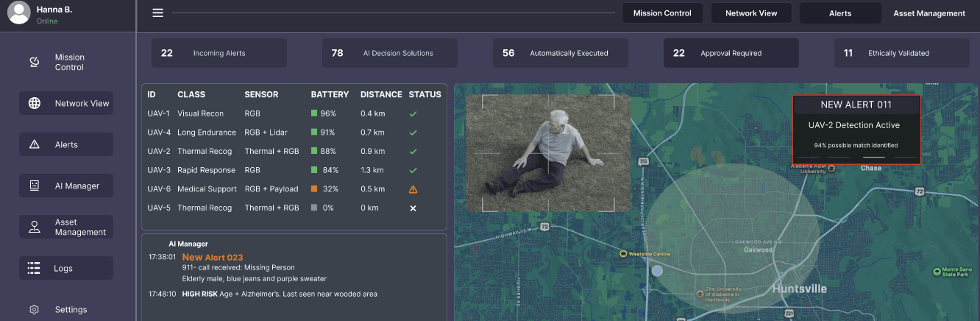980x321 pixels.
Task: Open the 78 AI Decision Solutions card
Action: pyautogui.click(x=390, y=53)
